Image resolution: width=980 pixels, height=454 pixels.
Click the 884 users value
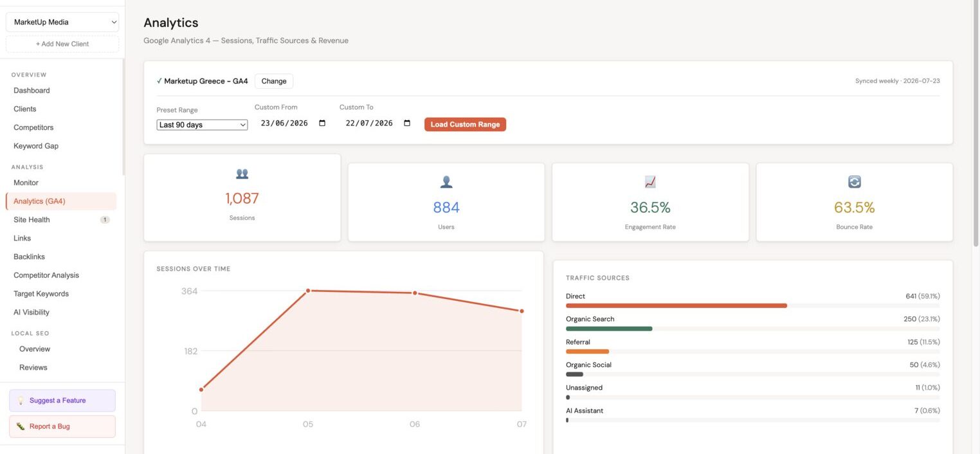click(446, 208)
